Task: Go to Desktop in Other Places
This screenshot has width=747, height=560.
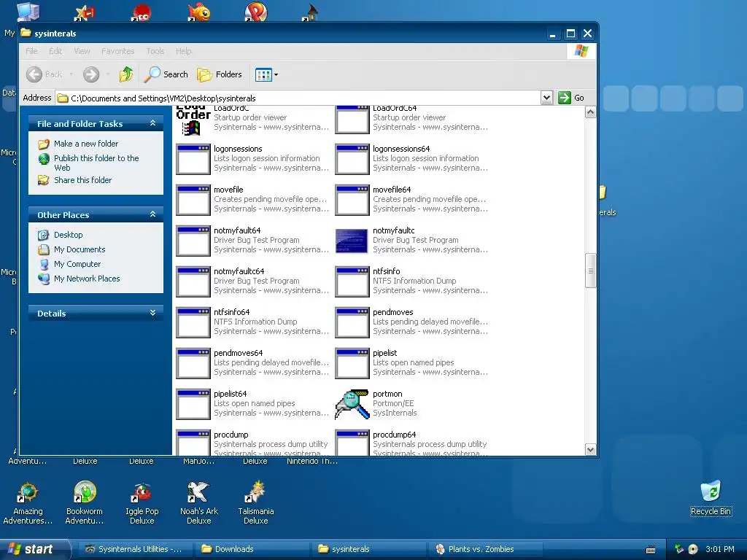Action: (x=68, y=235)
